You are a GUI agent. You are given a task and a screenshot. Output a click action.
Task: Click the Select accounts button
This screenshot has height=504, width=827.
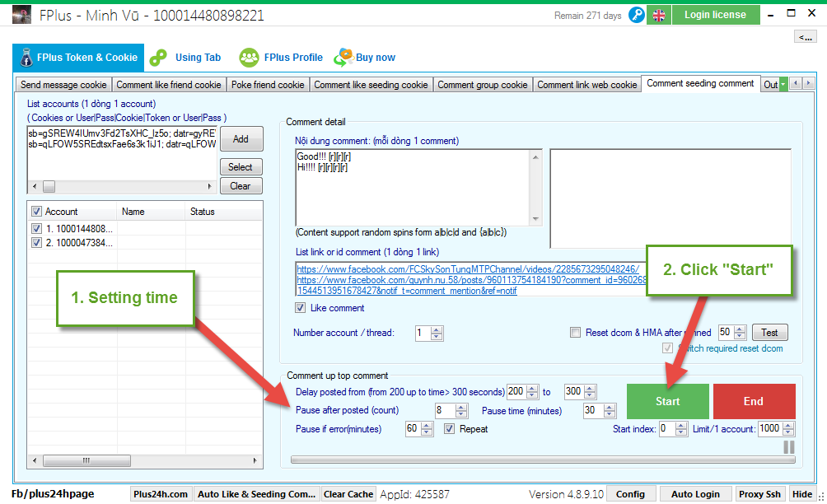241,167
